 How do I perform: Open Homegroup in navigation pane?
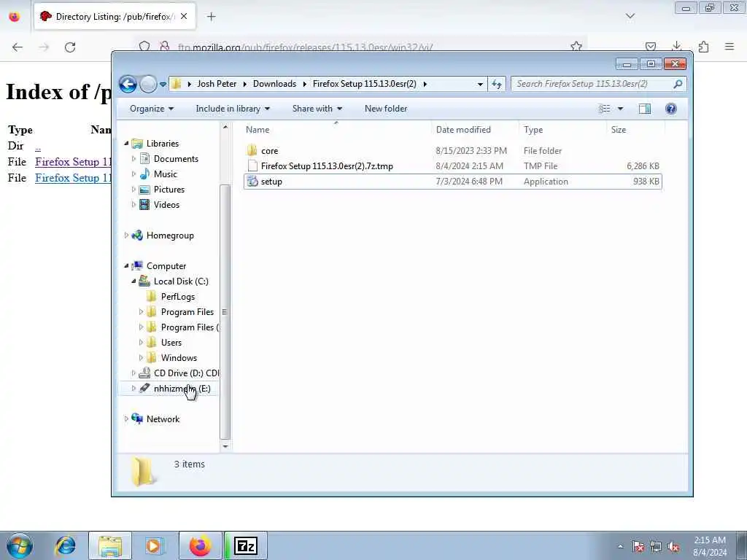(x=169, y=236)
